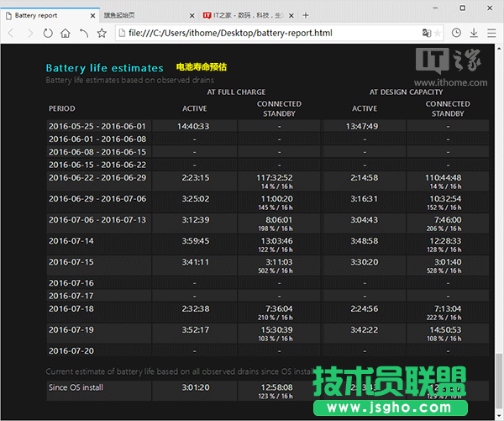This screenshot has height=421, width=504.
Task: Click the page file icon in address bar
Action: 122,33
